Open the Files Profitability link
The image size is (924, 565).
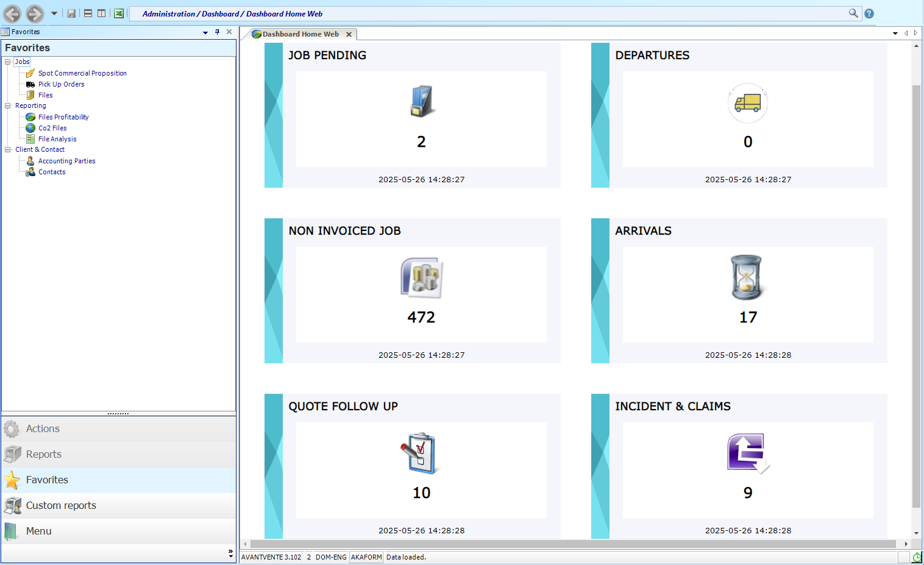tap(63, 117)
